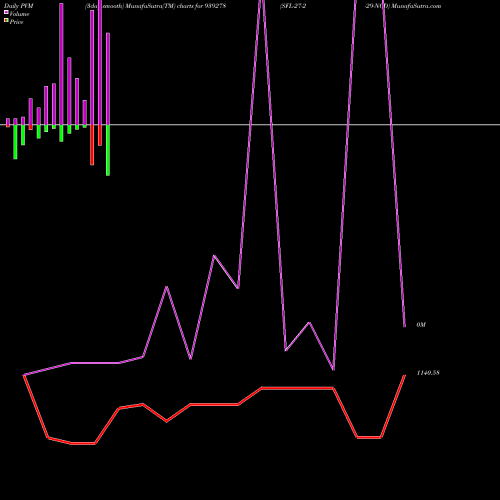Click the chart title containing '939278'
This screenshot has height=500, width=500.
pyautogui.click(x=155, y=6)
